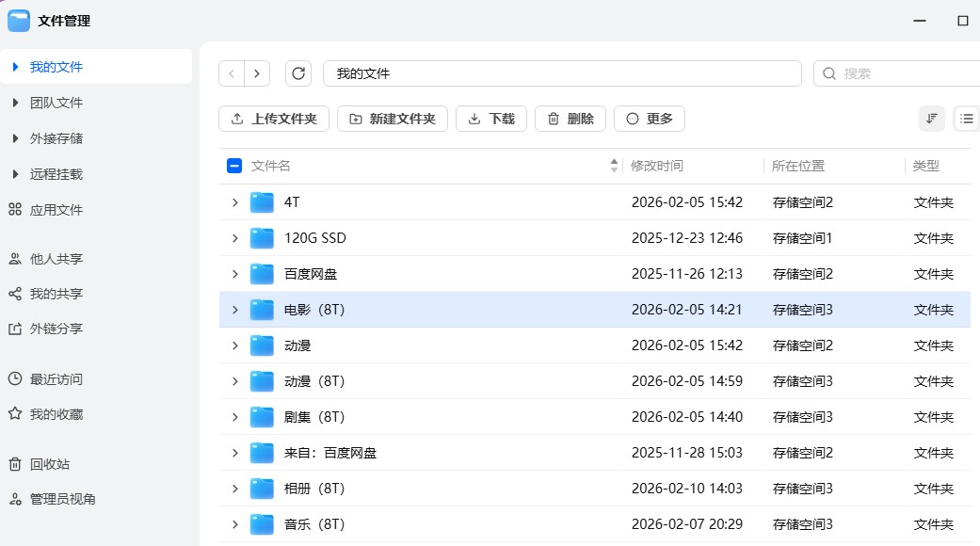The width and height of the screenshot is (980, 546).
Task: Open 外接存储 in the sidebar
Action: point(56,138)
